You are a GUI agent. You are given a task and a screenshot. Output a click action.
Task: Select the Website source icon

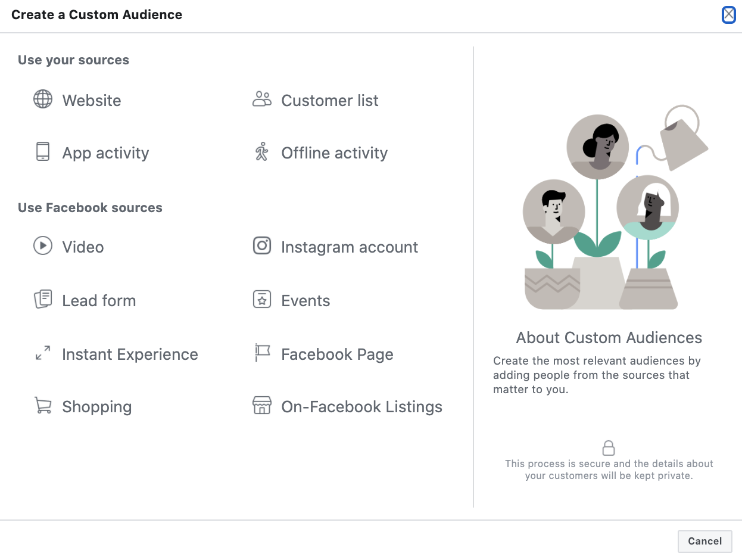click(42, 99)
